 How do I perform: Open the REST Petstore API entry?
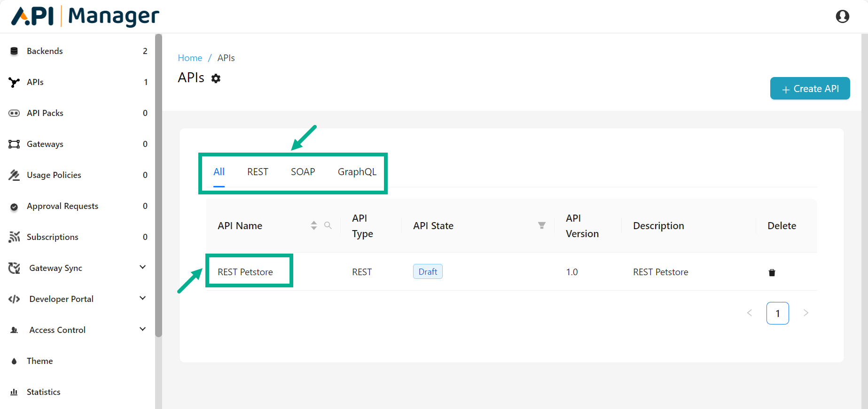(245, 272)
